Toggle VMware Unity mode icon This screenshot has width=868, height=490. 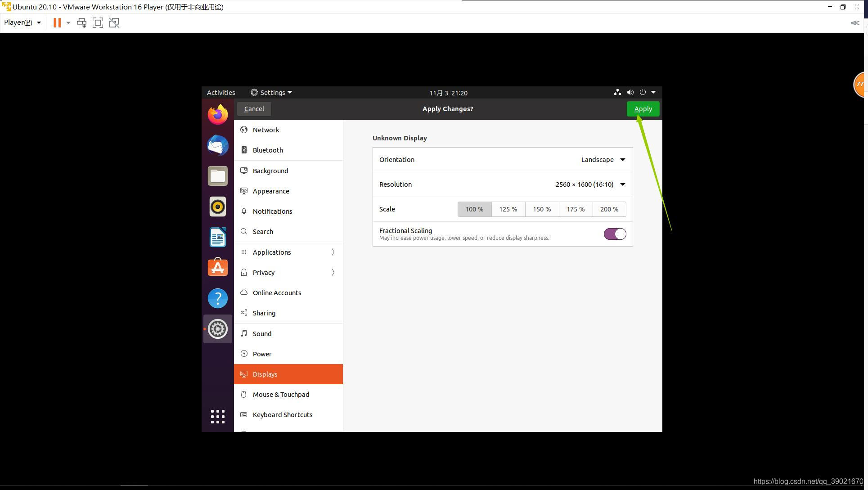114,22
